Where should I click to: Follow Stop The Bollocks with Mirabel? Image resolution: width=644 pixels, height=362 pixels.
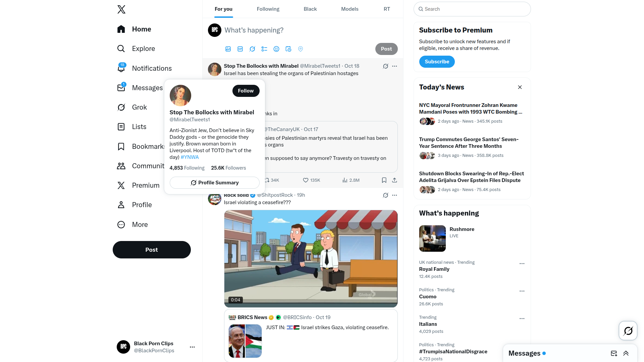tap(246, 91)
